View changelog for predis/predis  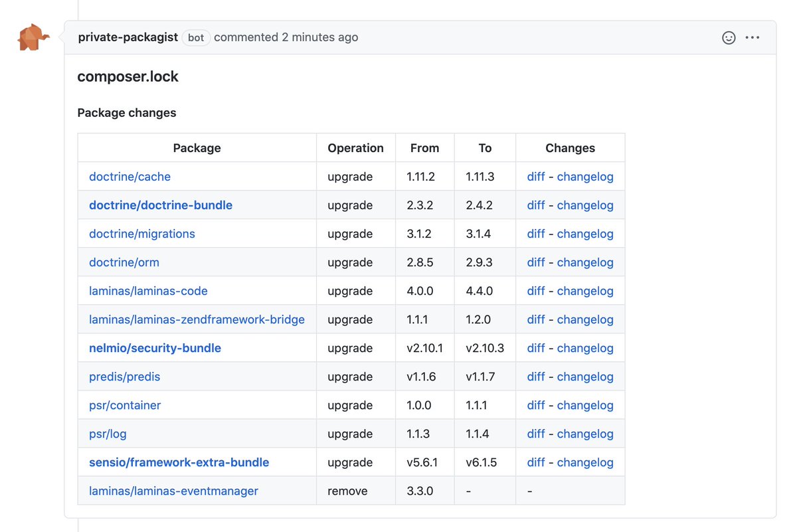click(585, 377)
